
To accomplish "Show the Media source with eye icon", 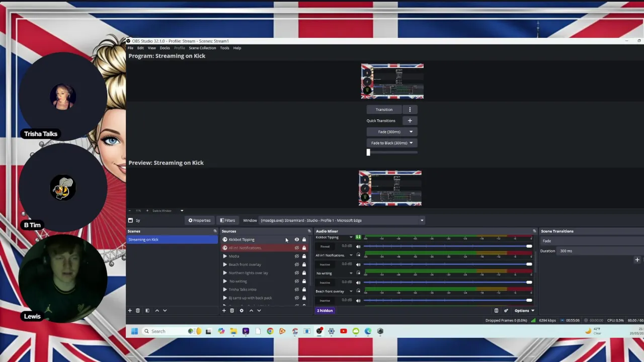I will coord(296,256).
